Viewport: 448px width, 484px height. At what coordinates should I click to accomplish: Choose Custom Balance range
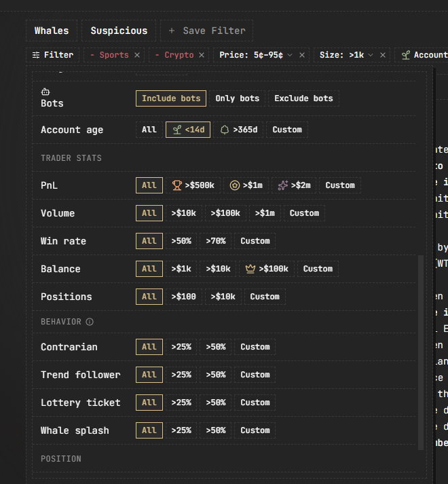pyautogui.click(x=318, y=269)
